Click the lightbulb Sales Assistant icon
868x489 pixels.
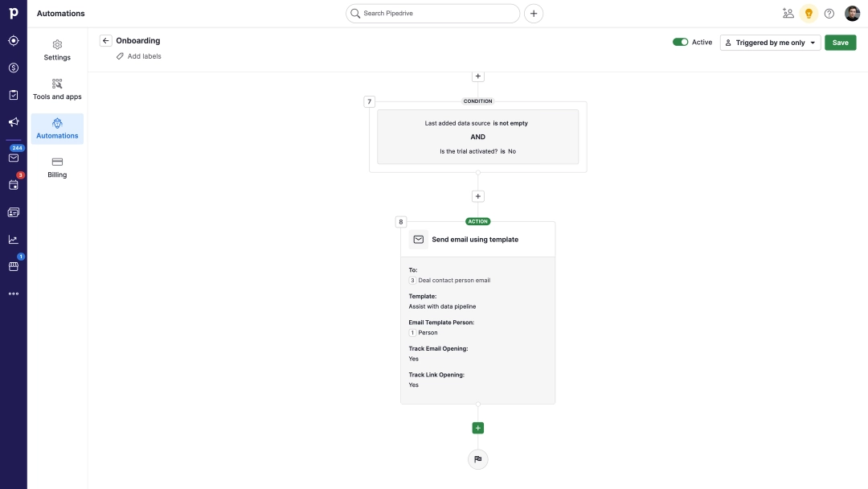click(809, 14)
